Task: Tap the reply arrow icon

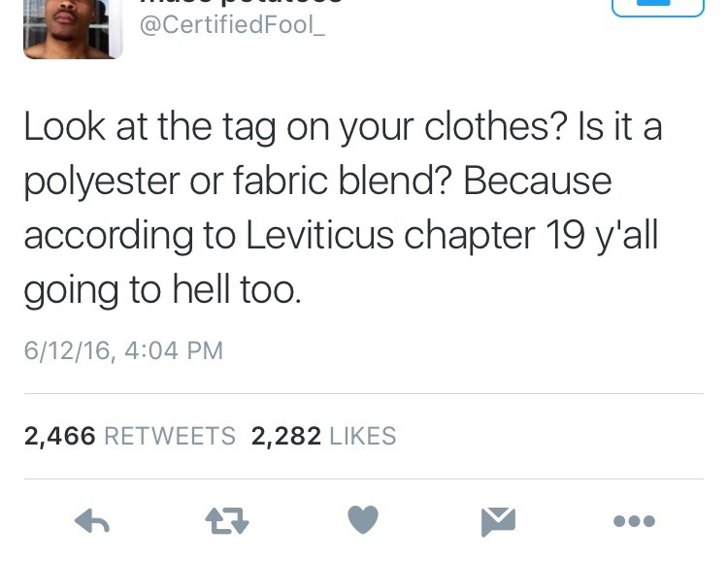Action: point(92,521)
